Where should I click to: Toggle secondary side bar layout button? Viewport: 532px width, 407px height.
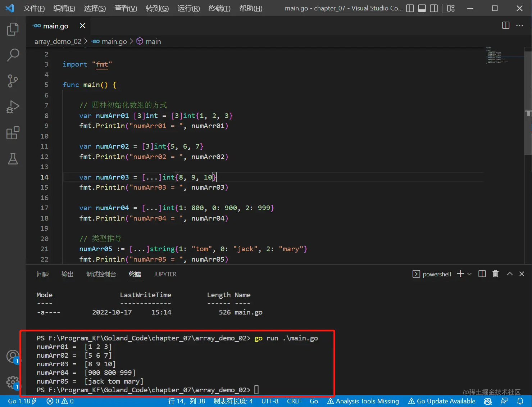tap(434, 8)
